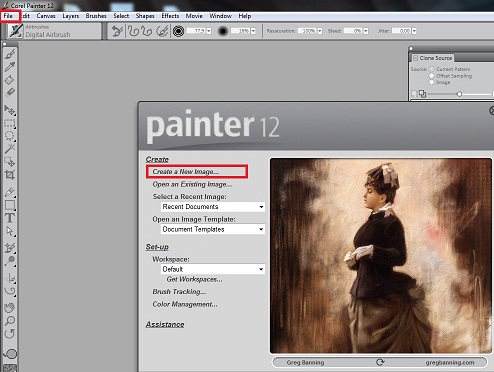
Task: Choose Freehand Strokes icon
Action: pos(133,31)
